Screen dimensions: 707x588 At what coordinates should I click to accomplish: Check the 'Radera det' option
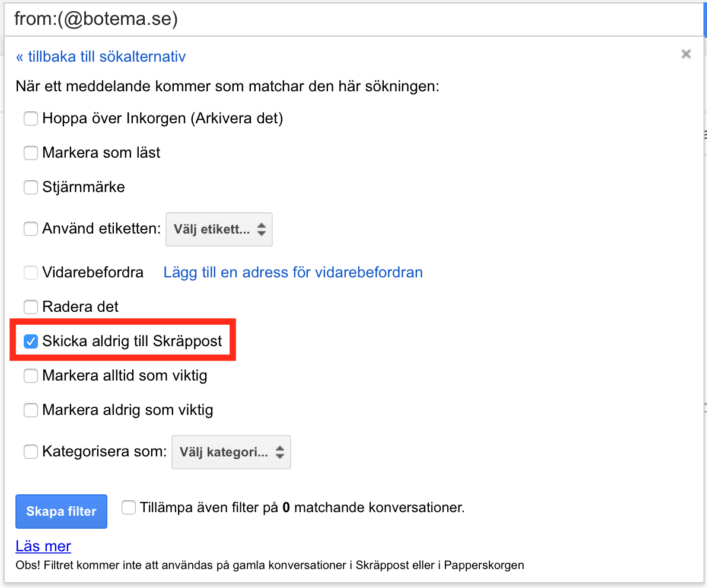click(x=31, y=307)
